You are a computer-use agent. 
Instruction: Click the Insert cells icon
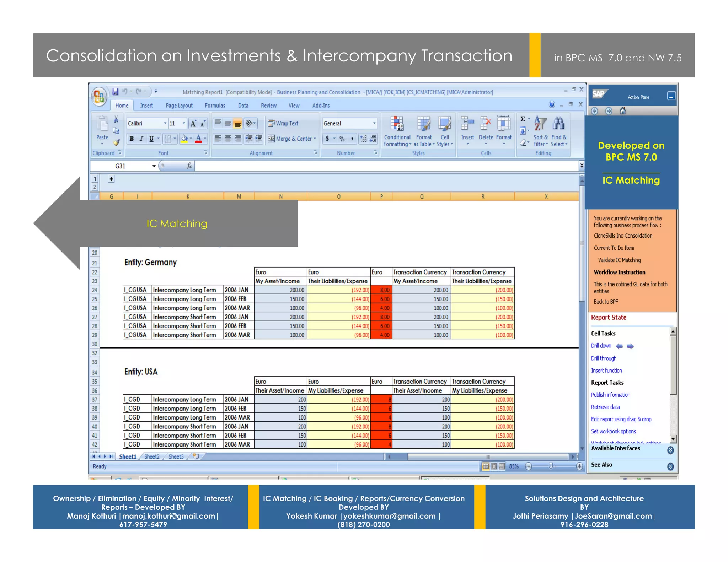coord(467,124)
